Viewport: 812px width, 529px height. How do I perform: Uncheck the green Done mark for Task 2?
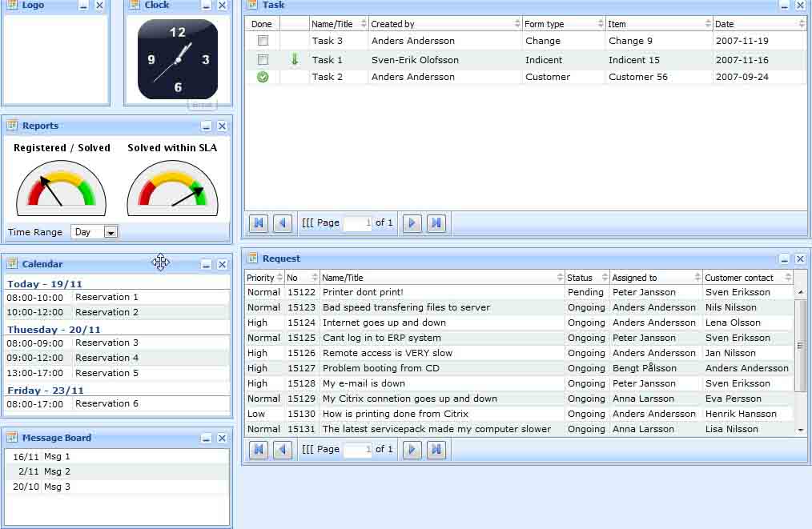click(263, 77)
